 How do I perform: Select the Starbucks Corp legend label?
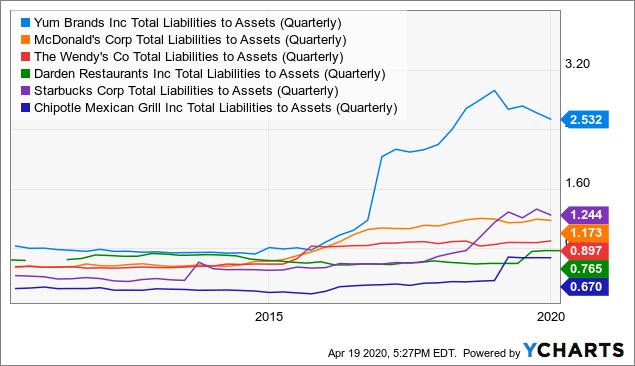click(x=186, y=91)
